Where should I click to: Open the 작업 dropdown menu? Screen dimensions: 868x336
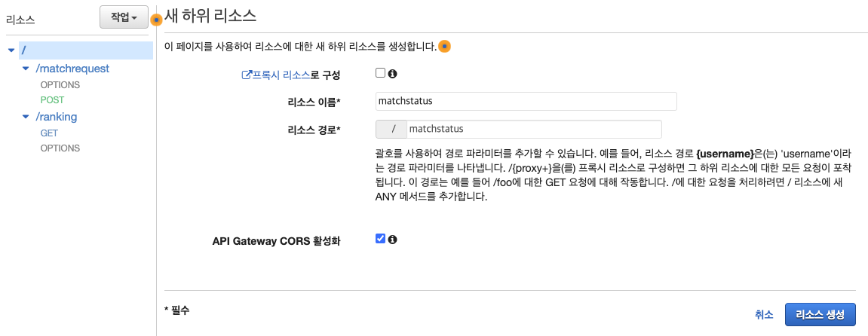point(124,17)
